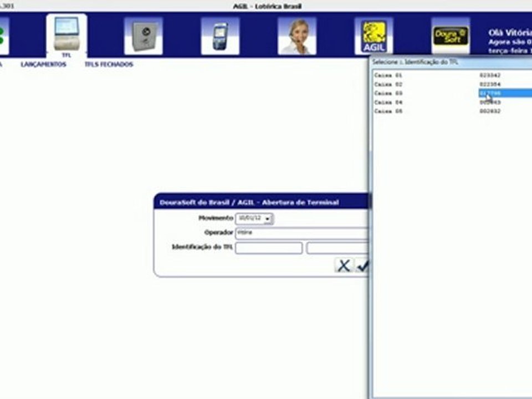Viewport: 532px width, 399px height.
Task: Open the support attendant icon
Action: point(297,36)
